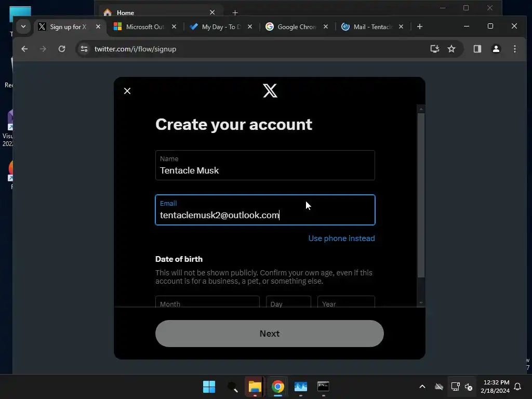Close the Home tab in background window
Image resolution: width=532 pixels, height=399 pixels.
(x=212, y=12)
